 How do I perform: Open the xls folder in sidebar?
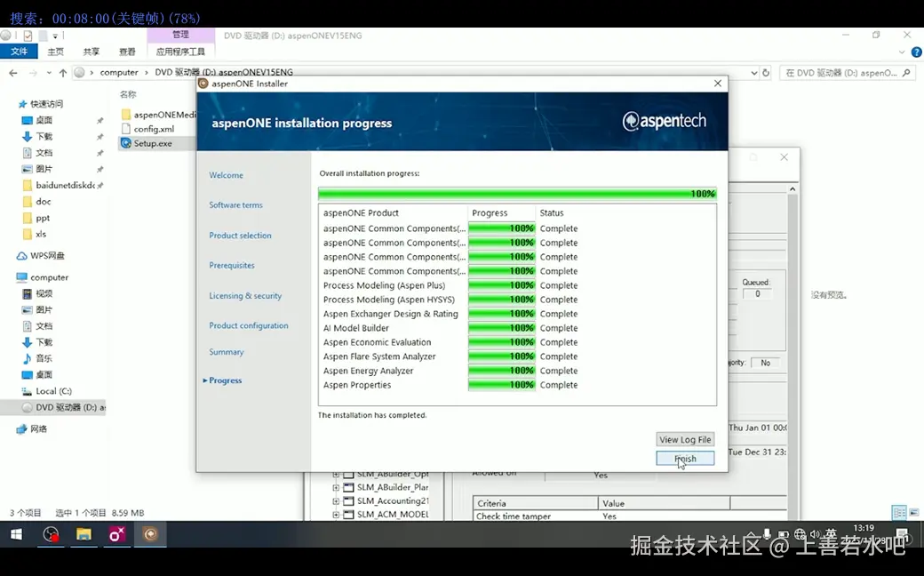[x=34, y=234]
